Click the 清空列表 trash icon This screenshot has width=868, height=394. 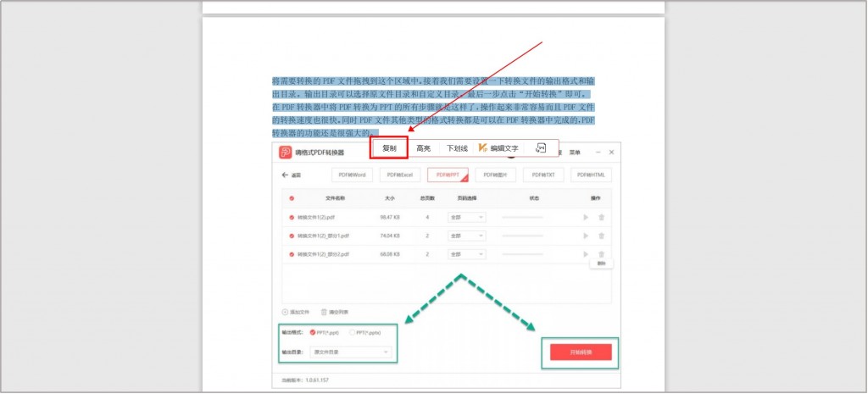324,312
